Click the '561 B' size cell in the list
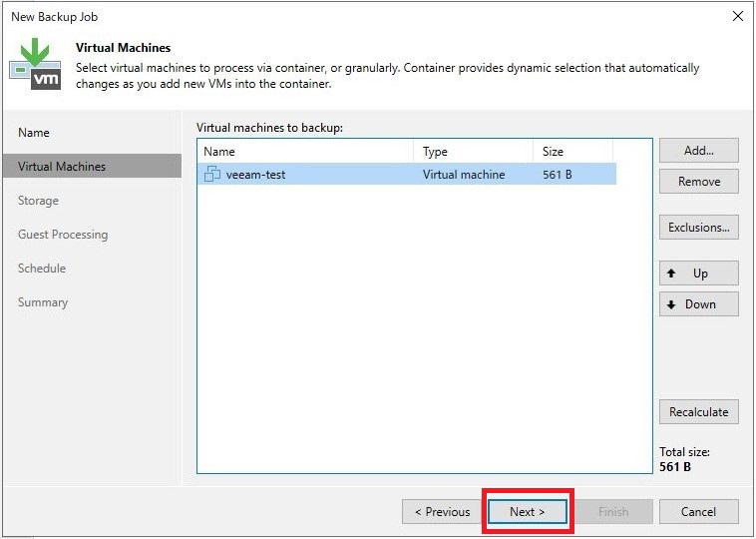This screenshot has width=756, height=539. (557, 175)
